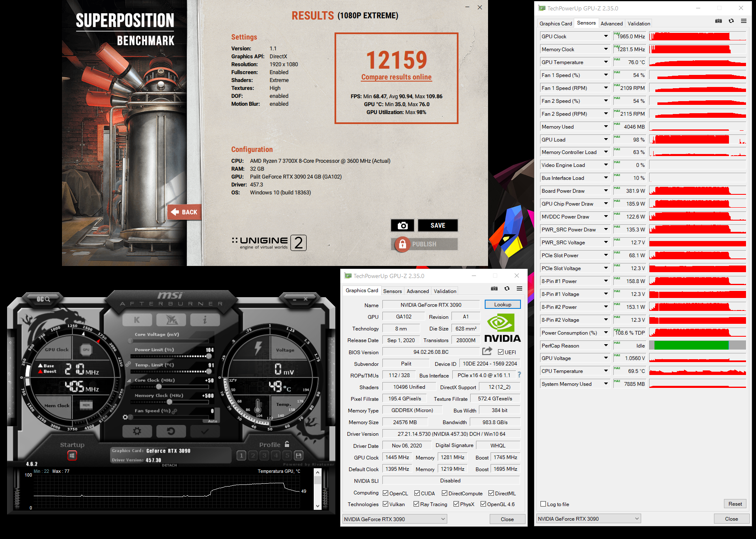The image size is (756, 539).
Task: Click the Profile padlock icon in Afterburner
Action: click(x=287, y=444)
